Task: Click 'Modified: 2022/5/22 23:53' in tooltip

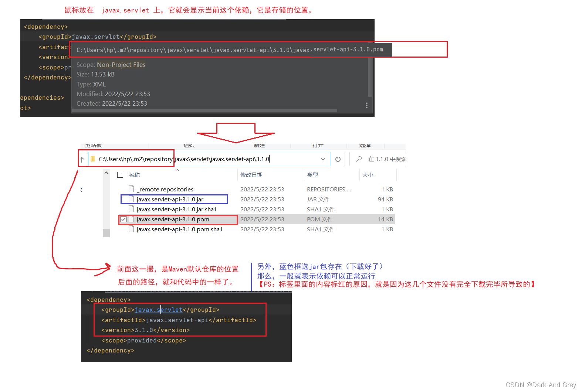Action: 113,94
